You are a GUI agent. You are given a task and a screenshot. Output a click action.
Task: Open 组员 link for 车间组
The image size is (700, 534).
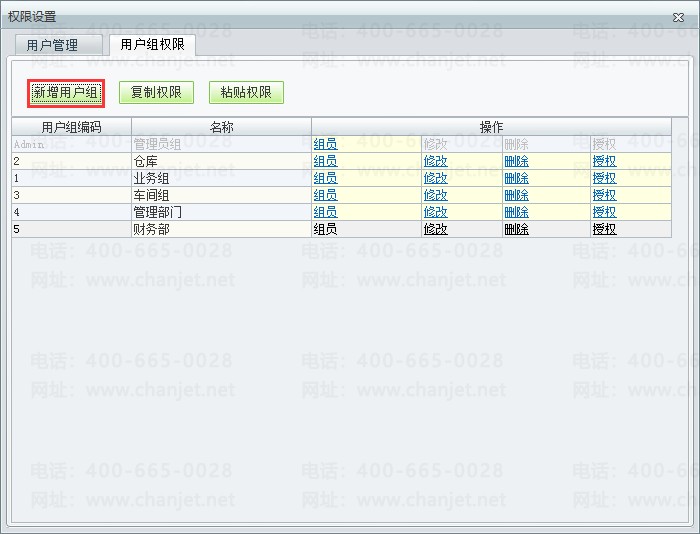coord(325,195)
